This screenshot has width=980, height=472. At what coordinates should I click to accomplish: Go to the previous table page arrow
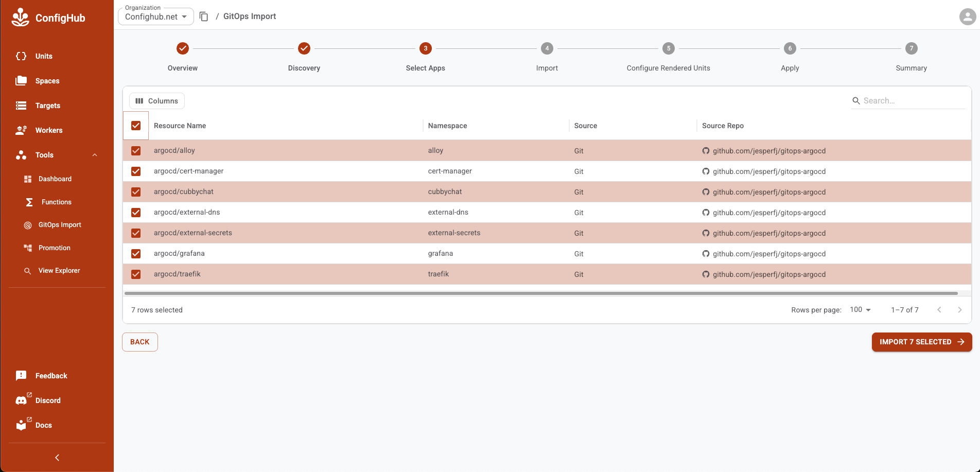pos(939,310)
